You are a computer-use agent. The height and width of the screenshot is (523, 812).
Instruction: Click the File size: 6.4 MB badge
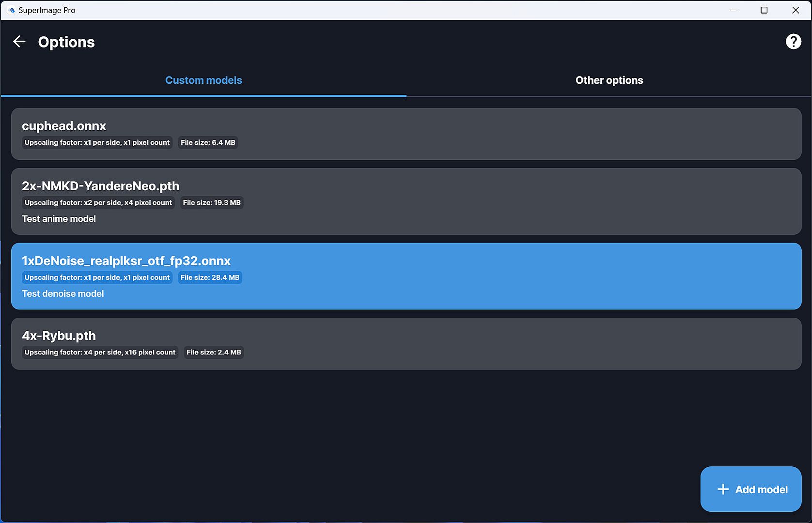(x=208, y=142)
